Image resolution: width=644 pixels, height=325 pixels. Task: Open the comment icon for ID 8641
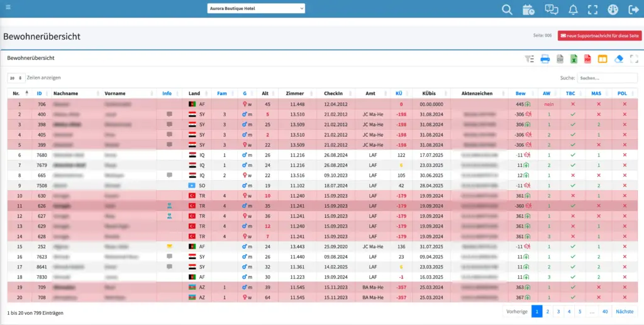coord(169,266)
